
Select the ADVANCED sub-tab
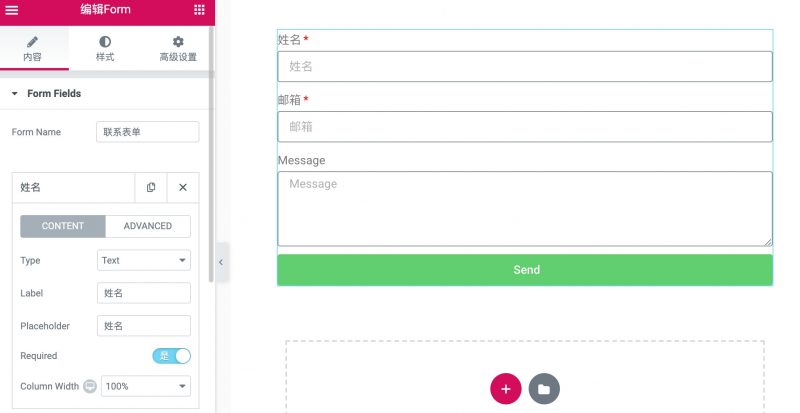click(x=148, y=226)
